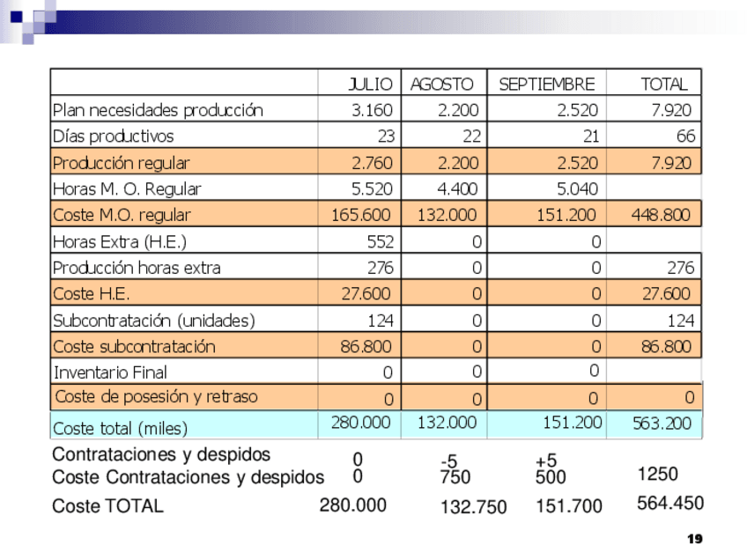
Task: Click the 'Coste subcontratación' row label
Action: pos(133,346)
